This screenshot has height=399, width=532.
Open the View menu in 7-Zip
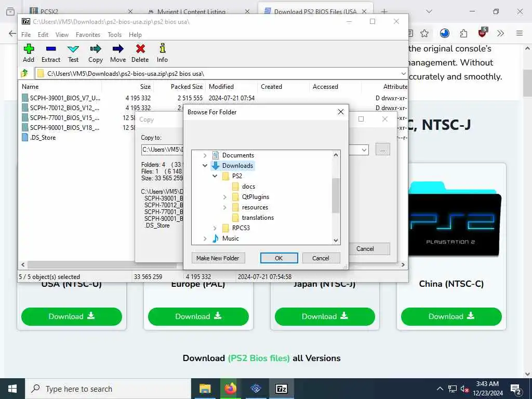[x=62, y=35]
